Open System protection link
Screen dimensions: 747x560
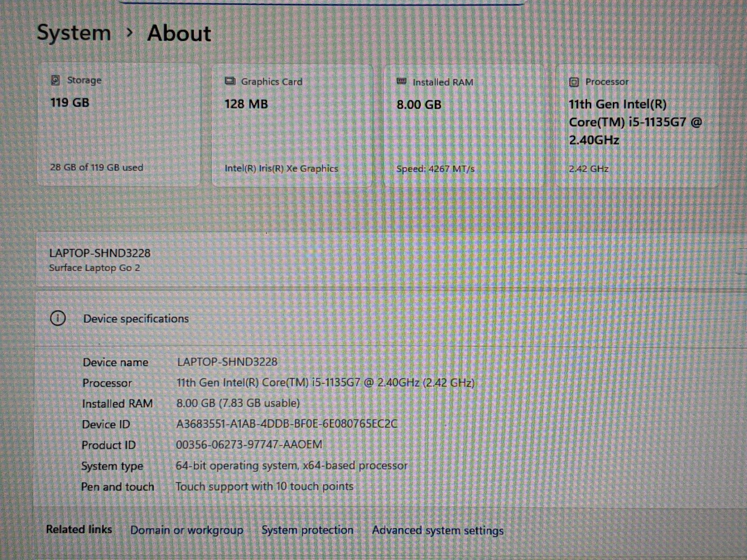click(307, 530)
